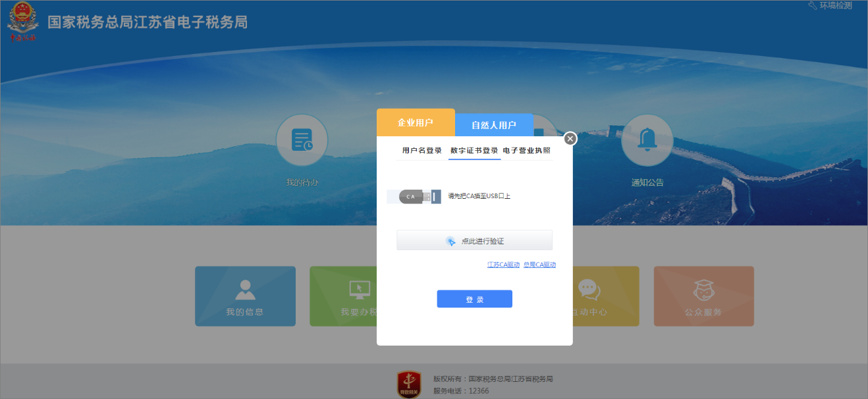Image resolution: width=868 pixels, height=399 pixels.
Task: Switch to 自然人用户 tab
Action: [494, 125]
